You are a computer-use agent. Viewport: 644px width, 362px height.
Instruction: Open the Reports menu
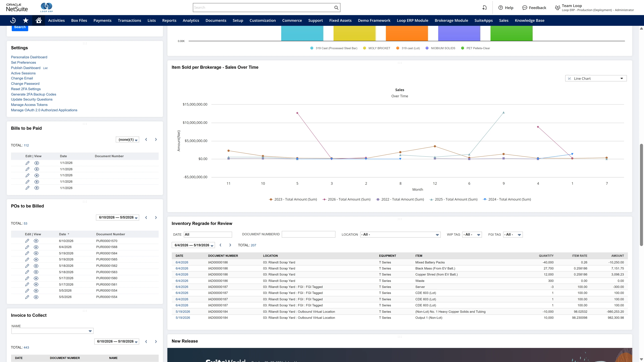coord(169,20)
